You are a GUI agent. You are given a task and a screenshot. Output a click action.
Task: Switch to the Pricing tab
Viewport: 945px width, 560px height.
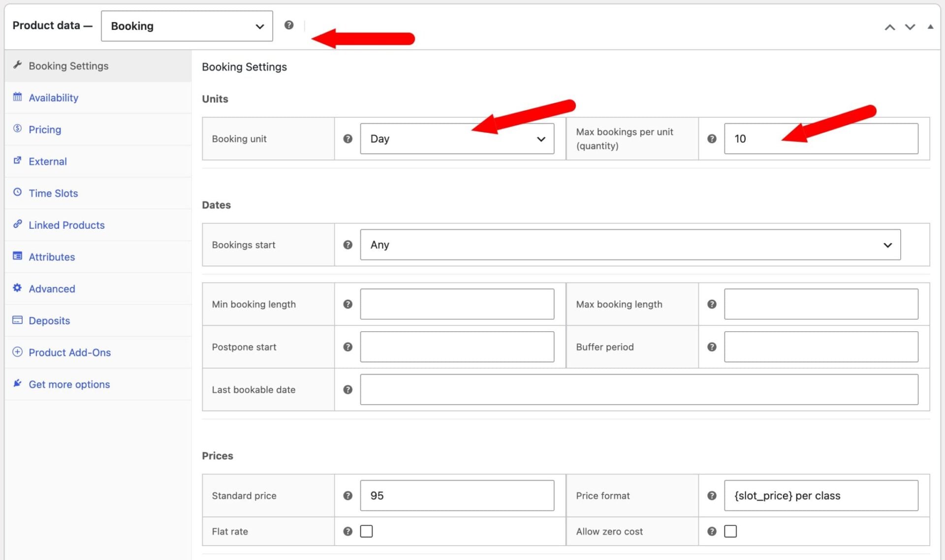98,129
